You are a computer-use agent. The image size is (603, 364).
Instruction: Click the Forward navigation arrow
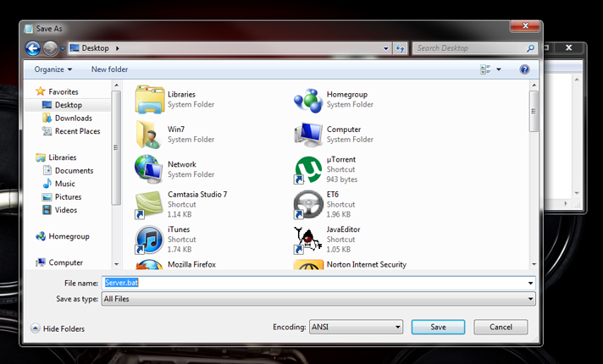(50, 48)
